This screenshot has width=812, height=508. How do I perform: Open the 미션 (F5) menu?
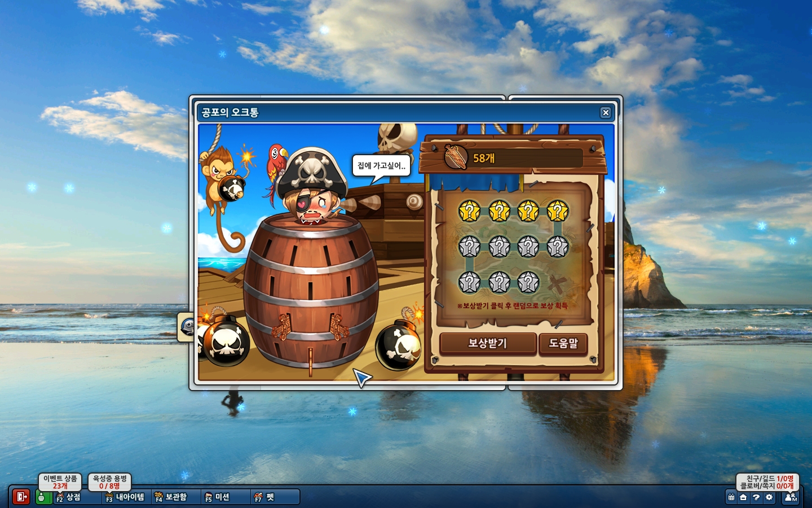pos(218,497)
